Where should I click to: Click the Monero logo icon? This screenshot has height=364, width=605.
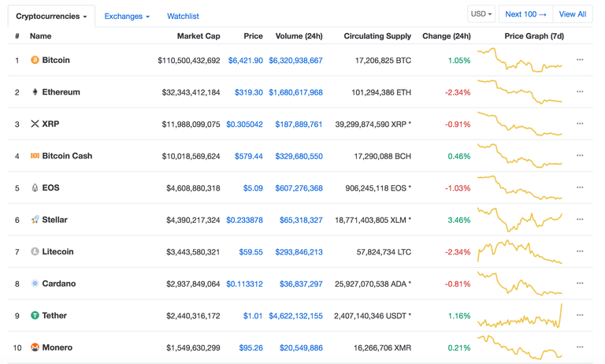[x=35, y=347]
